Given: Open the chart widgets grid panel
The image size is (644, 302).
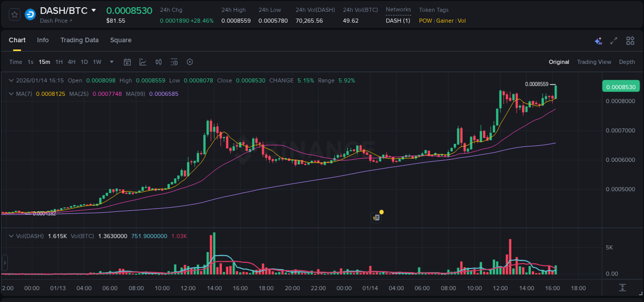Looking at the screenshot, I should click(630, 40).
